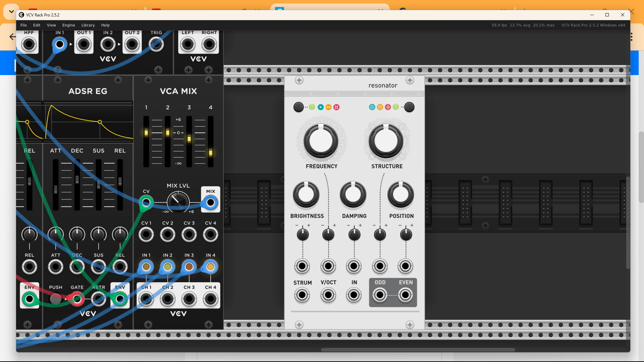Click the DAMPING knob
This screenshot has width=644, height=362.
point(353,194)
